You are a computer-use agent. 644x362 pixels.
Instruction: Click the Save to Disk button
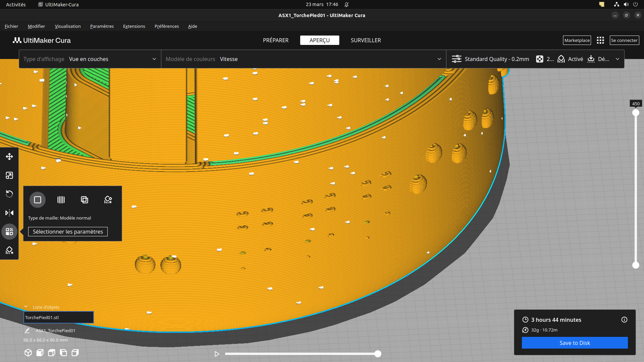(x=575, y=343)
